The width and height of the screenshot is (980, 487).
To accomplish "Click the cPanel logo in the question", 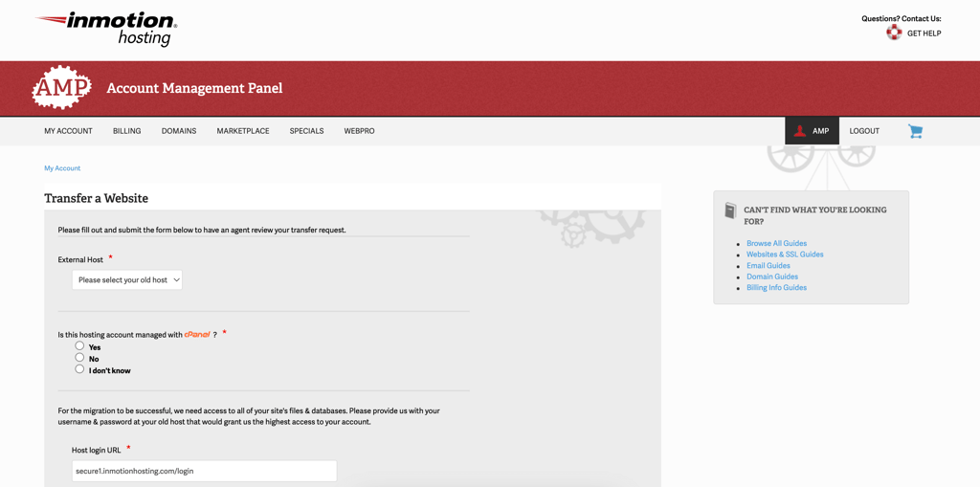I will [x=197, y=335].
